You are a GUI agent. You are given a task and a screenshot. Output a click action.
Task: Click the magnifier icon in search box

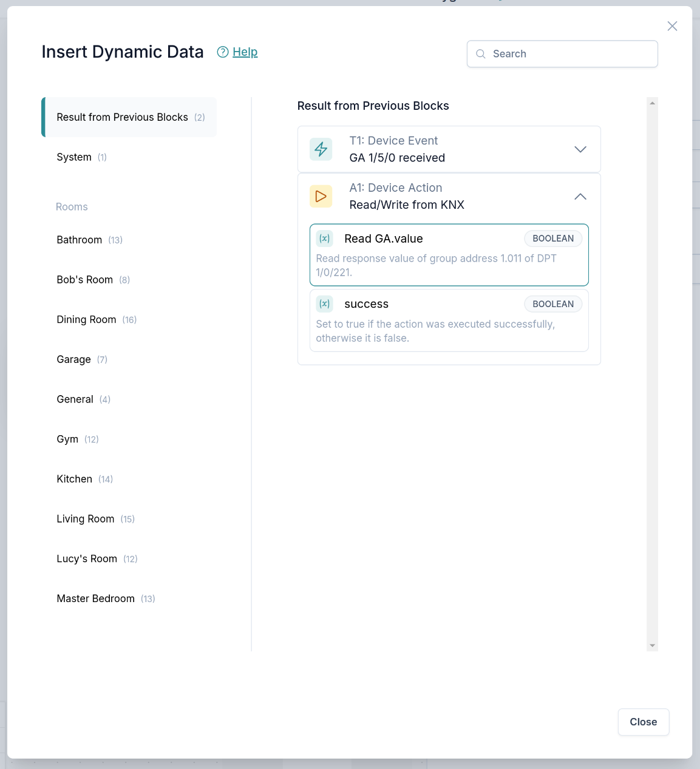[481, 54]
